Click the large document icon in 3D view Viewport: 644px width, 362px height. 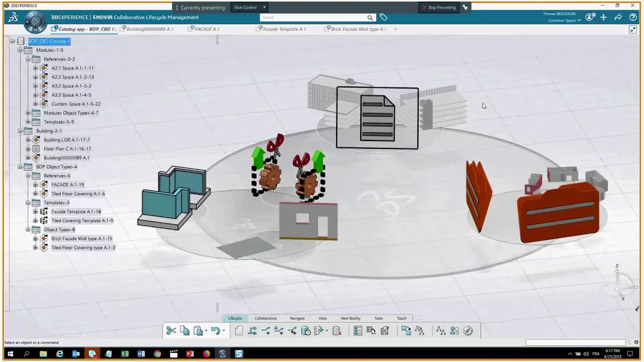click(x=377, y=118)
